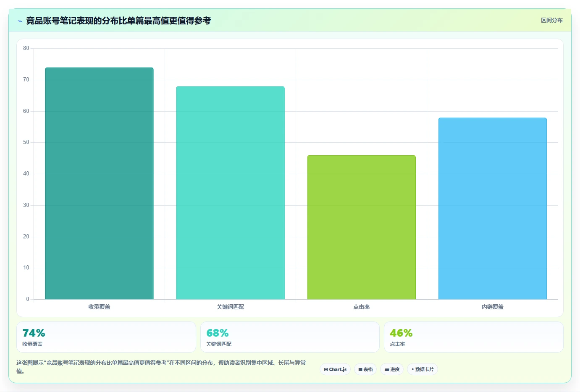Click the 点击率 x-axis label
Image resolution: width=580 pixels, height=392 pixels.
click(361, 307)
